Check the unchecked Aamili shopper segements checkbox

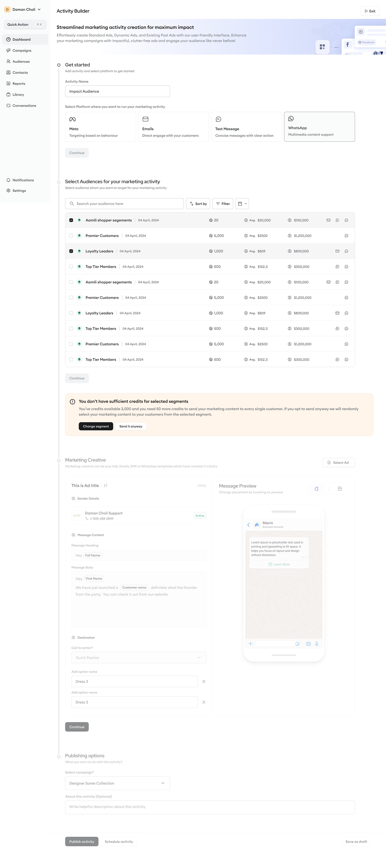click(x=71, y=282)
